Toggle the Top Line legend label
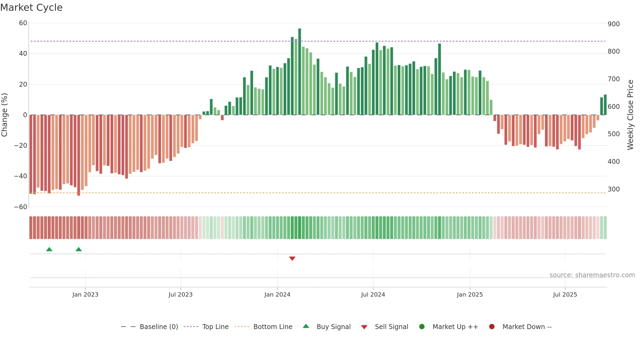Image resolution: width=644 pixels, height=362 pixels. click(x=215, y=327)
